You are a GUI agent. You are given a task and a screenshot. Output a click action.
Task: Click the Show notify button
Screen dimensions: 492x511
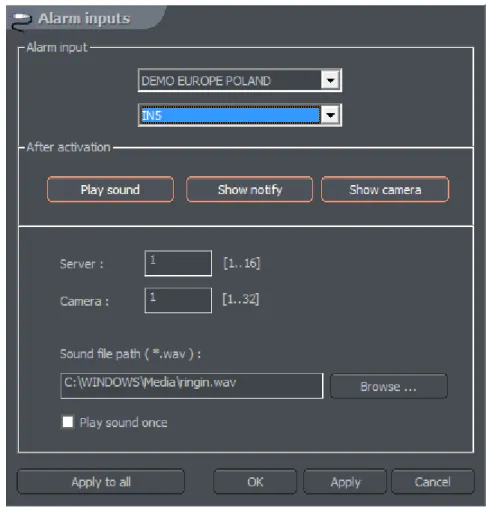click(249, 189)
